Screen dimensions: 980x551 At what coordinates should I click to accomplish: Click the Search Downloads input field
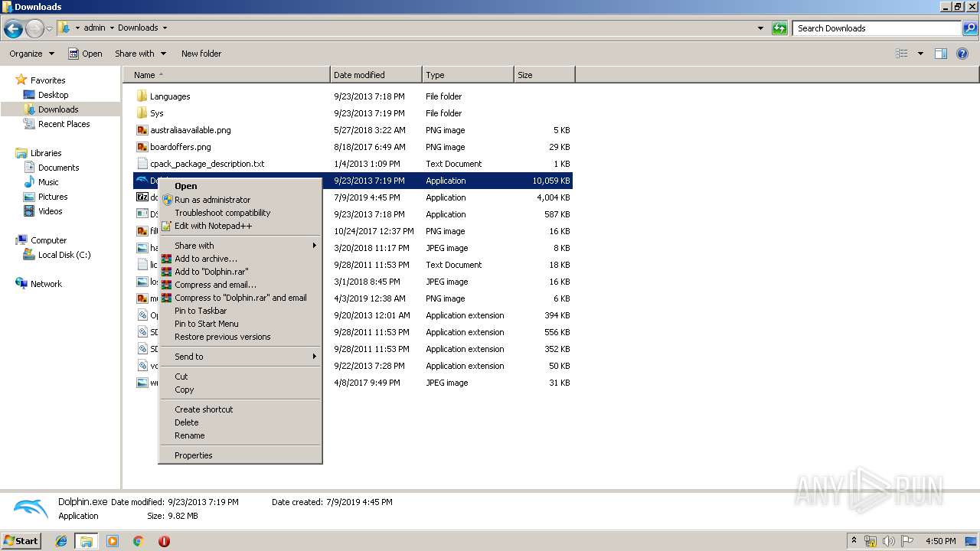877,28
